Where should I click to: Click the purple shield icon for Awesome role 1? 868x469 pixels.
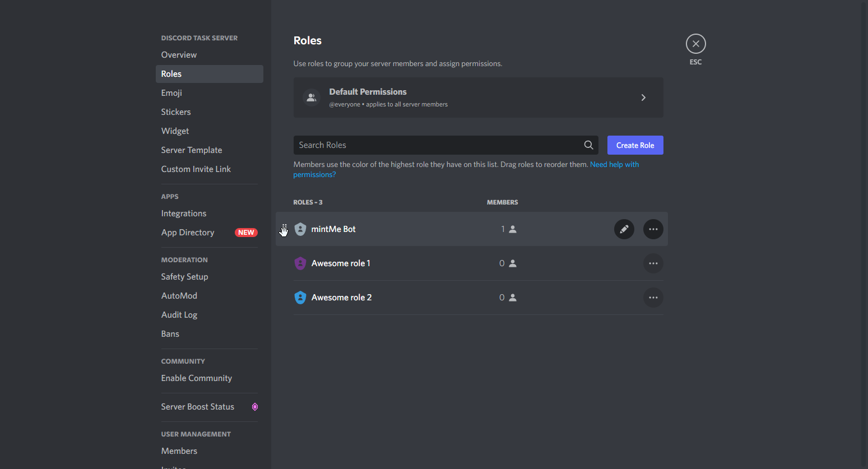pos(300,263)
